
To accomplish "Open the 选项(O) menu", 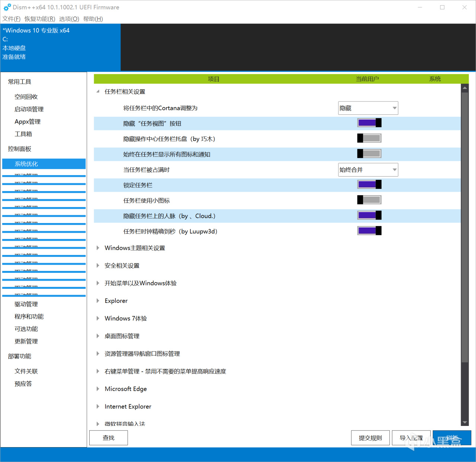I will [69, 19].
